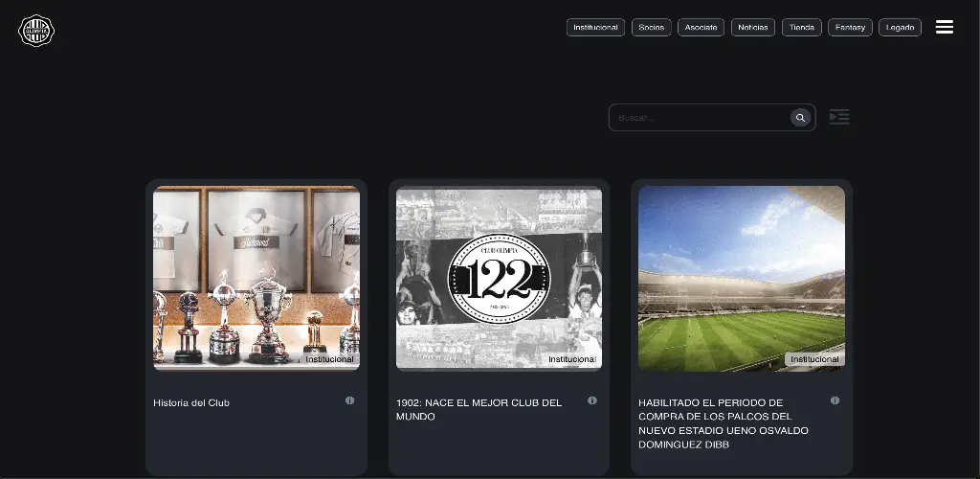Screen dimensions: 980x479
Task: Click the search magnifier icon
Action: [x=800, y=118]
